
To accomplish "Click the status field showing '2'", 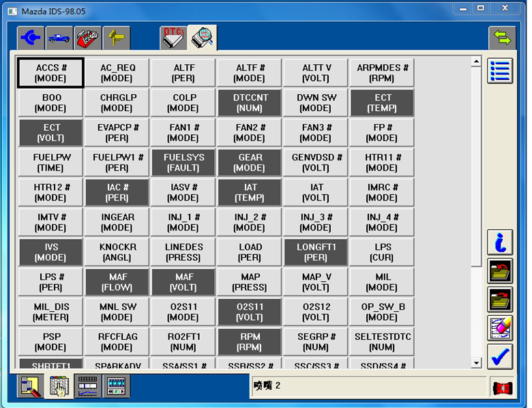I will click(369, 386).
